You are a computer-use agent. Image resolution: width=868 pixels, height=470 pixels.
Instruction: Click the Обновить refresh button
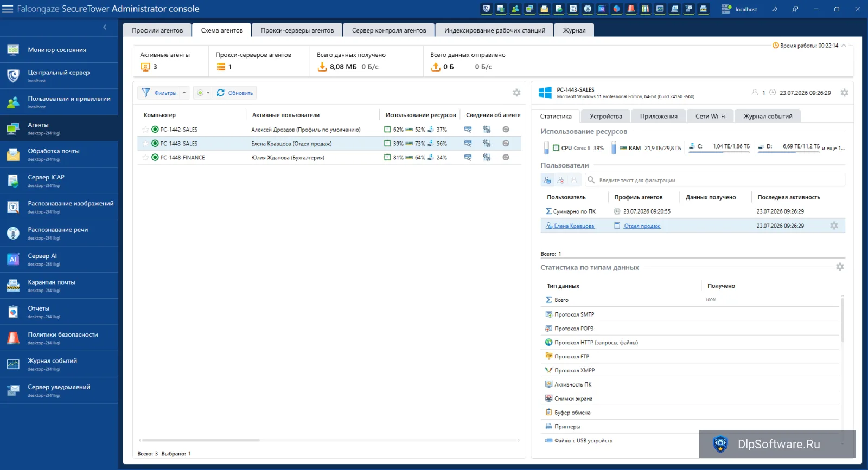click(235, 93)
